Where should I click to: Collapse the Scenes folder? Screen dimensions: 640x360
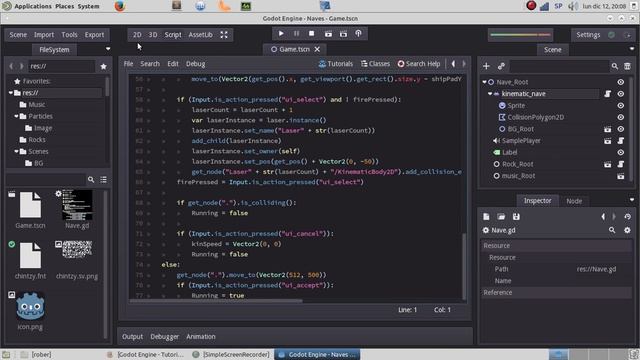16,151
